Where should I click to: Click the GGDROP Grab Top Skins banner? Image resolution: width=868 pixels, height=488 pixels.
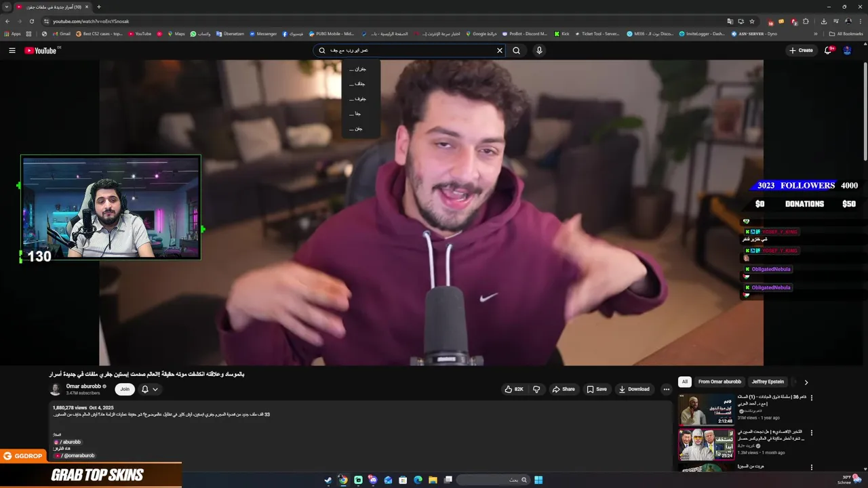click(x=91, y=469)
